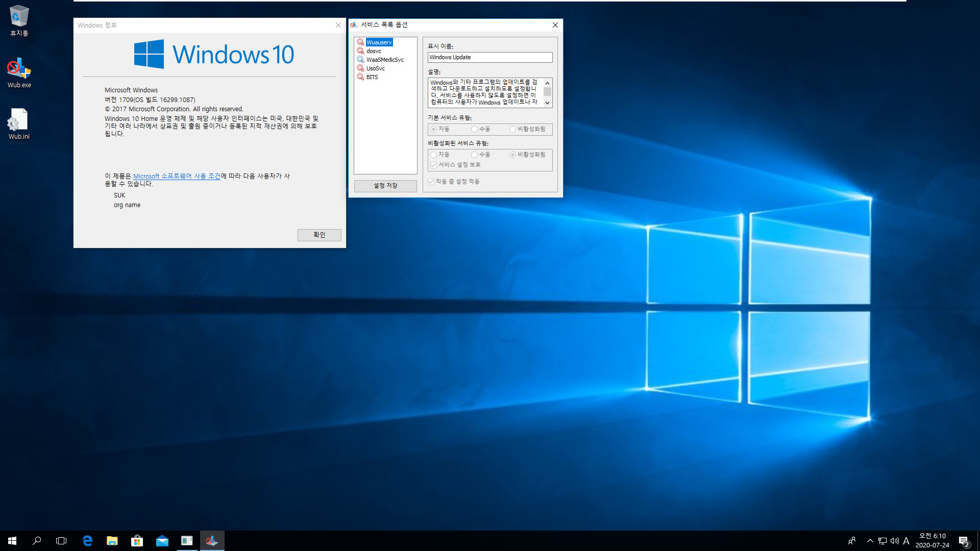980x551 pixels.
Task: Click the network tray icon
Action: pos(883,541)
